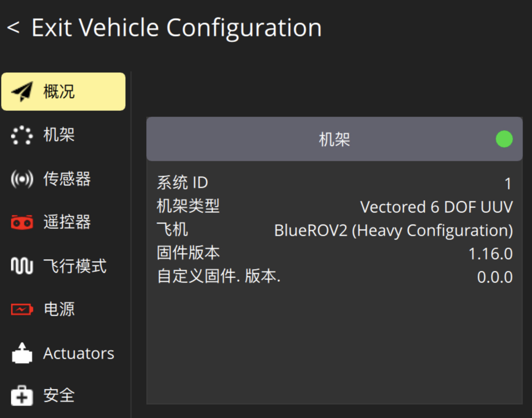Viewport: 532px width, 418px height.
Task: Select the 安全 safety tab
Action: [x=59, y=396]
